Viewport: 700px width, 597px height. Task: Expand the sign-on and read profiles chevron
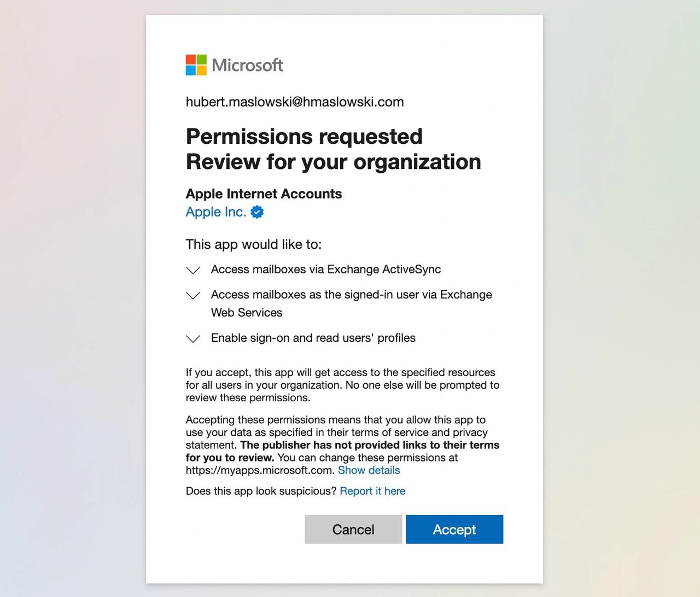point(193,338)
